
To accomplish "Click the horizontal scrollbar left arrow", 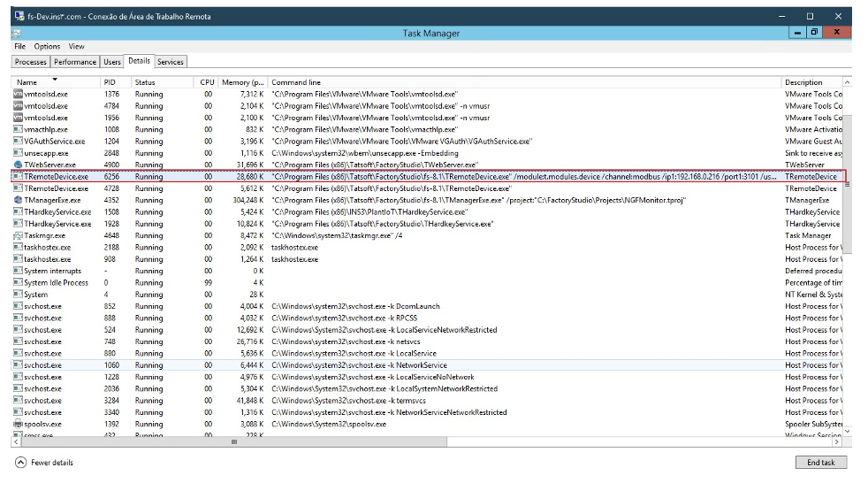I will click(16, 442).
